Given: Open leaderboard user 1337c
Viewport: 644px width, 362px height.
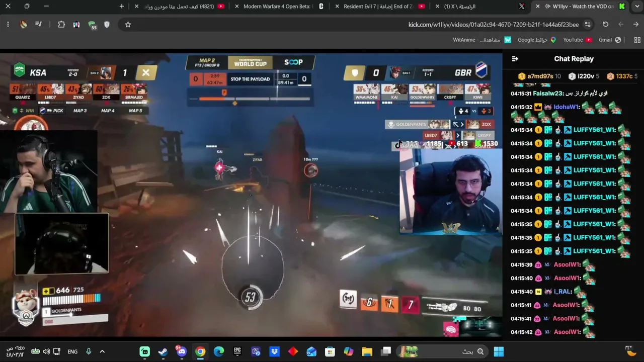Looking at the screenshot, I should pyautogui.click(x=622, y=76).
